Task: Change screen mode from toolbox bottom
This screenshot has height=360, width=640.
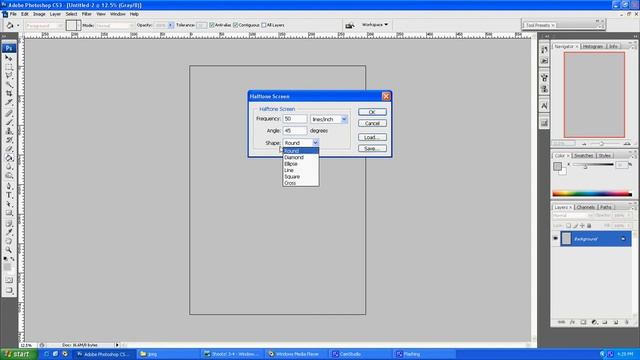Action: tap(9, 291)
